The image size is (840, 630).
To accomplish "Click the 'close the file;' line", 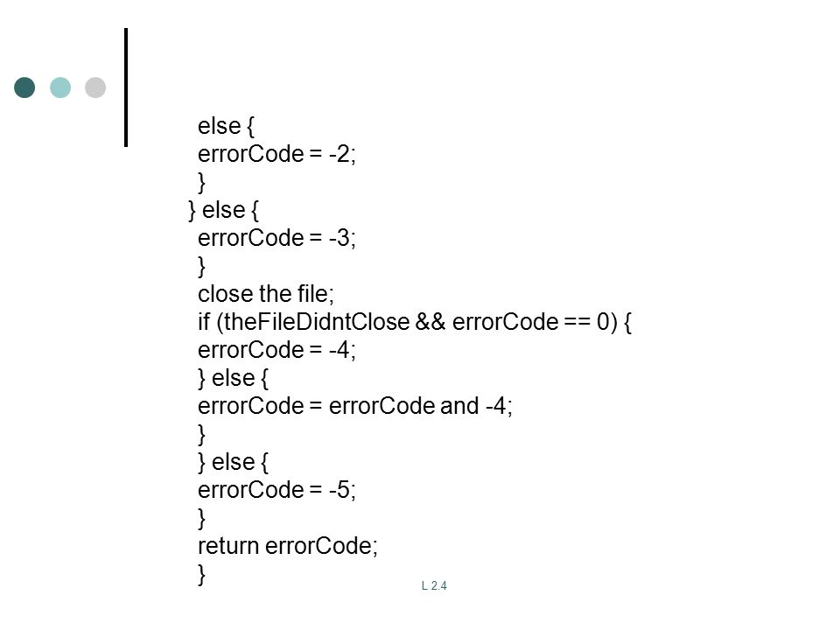I will pyautogui.click(x=266, y=294).
